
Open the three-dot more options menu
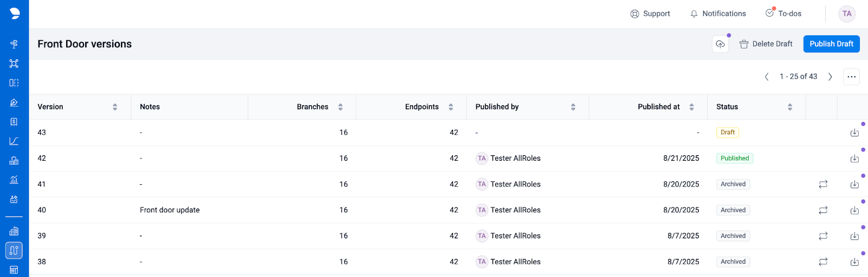[x=851, y=77]
